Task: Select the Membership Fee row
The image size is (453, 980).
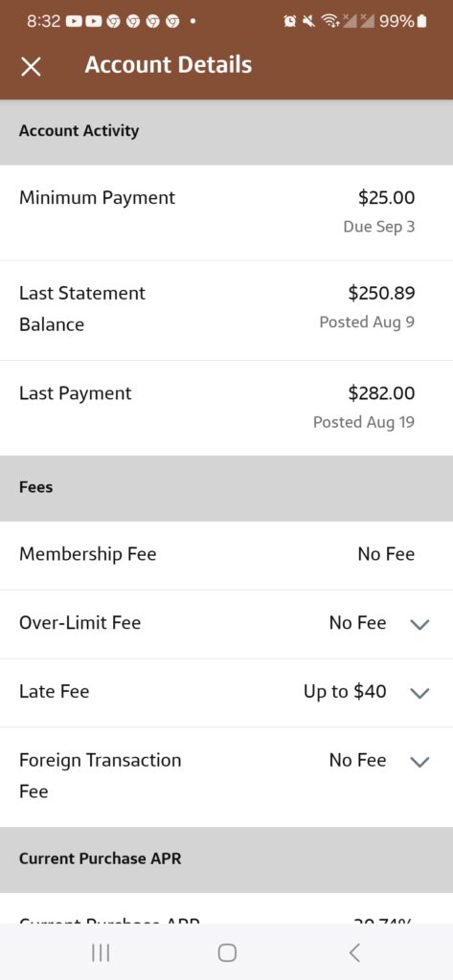Action: point(226,555)
